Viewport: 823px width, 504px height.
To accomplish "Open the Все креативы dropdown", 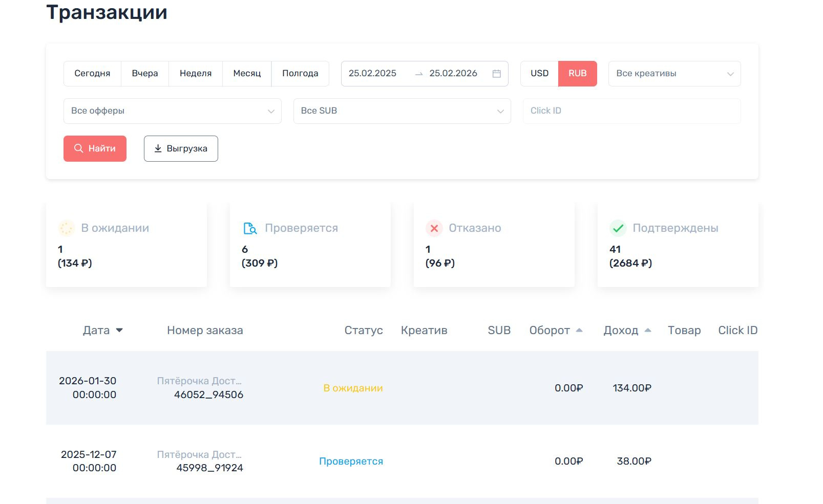I will click(674, 74).
